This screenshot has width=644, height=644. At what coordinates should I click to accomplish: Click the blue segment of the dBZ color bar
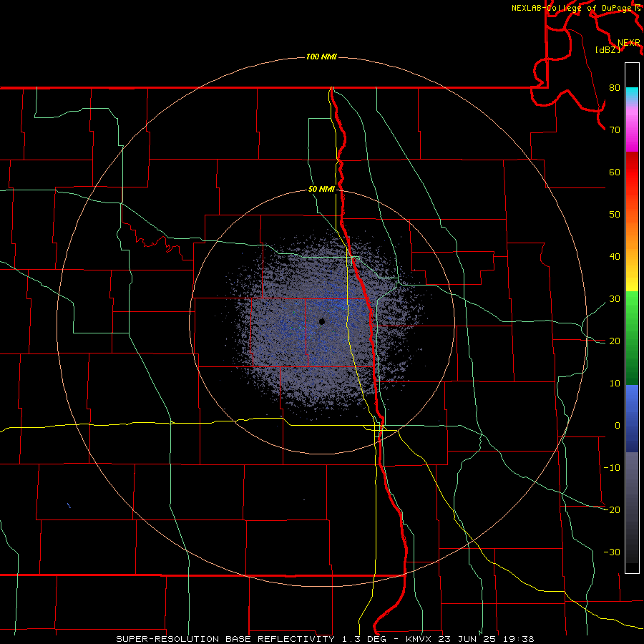tap(632, 419)
